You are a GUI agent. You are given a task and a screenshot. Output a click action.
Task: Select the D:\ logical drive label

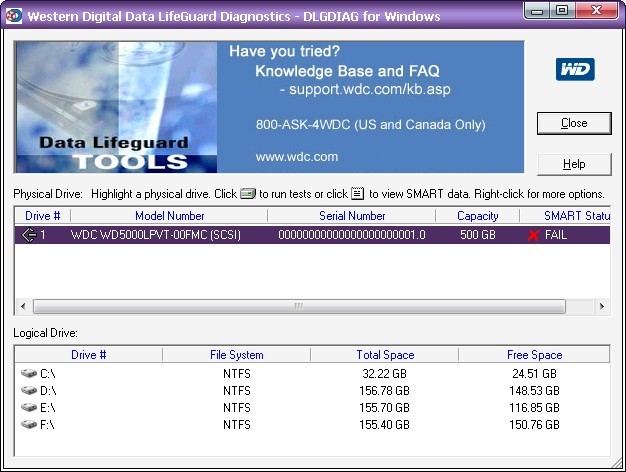pyautogui.click(x=48, y=391)
